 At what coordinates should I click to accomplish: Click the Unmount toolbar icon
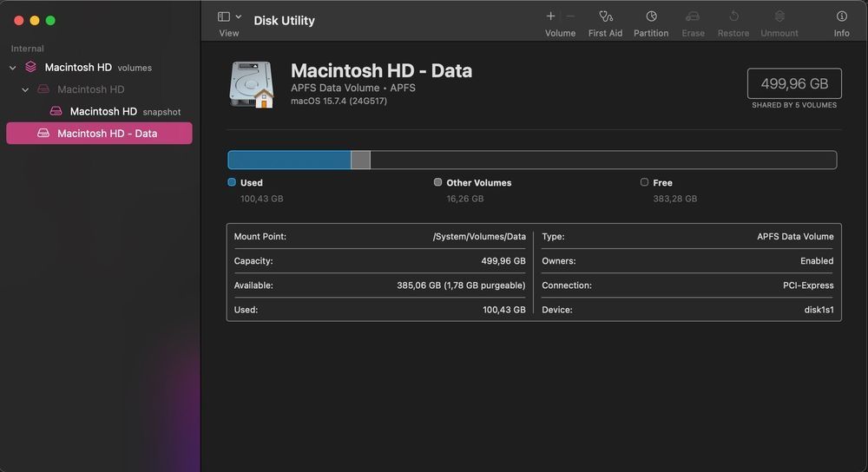coord(779,16)
